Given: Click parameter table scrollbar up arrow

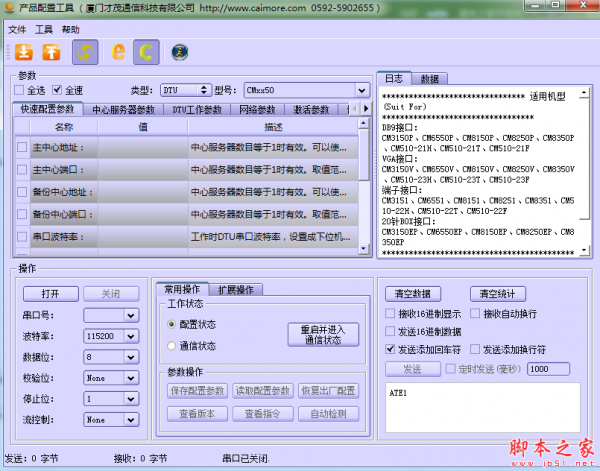Looking at the screenshot, I should point(364,123).
